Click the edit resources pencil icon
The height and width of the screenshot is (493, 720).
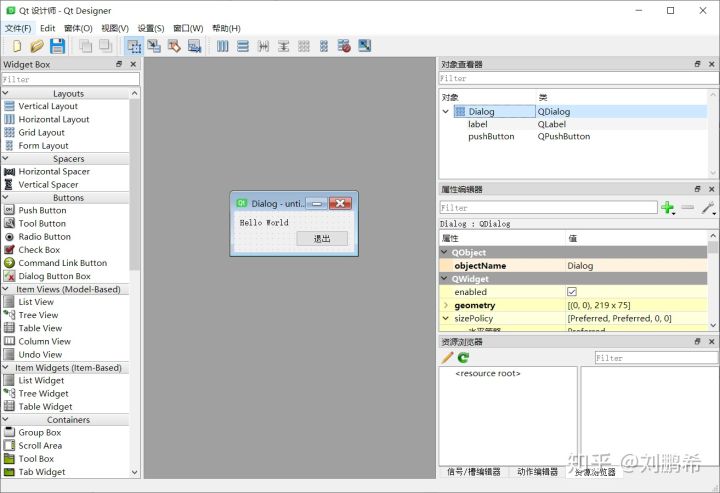click(x=447, y=358)
